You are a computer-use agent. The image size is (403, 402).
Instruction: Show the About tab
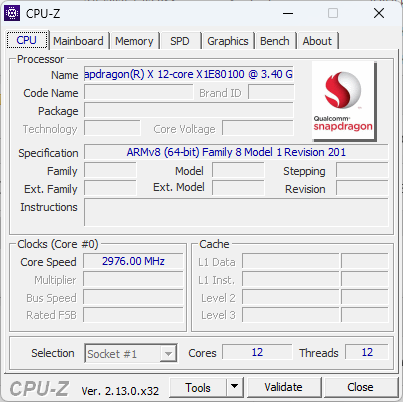pos(317,41)
